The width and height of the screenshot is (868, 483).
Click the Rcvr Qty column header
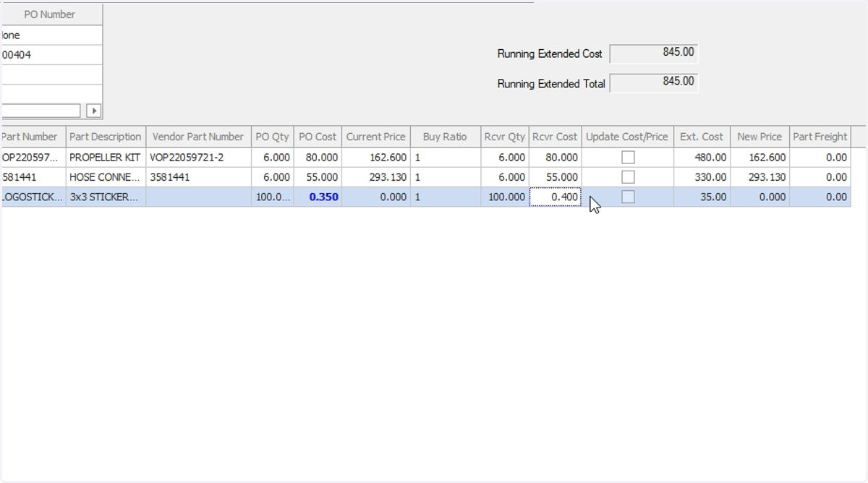coord(505,137)
